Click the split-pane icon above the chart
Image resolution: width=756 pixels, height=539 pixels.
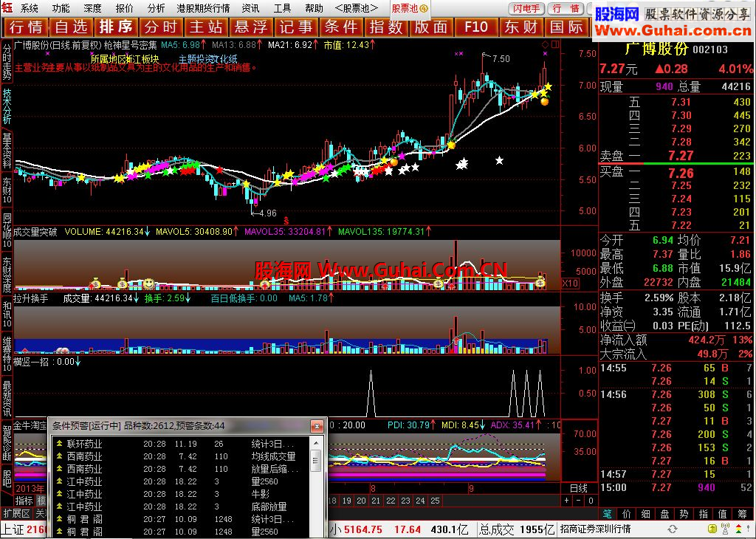pos(555,45)
